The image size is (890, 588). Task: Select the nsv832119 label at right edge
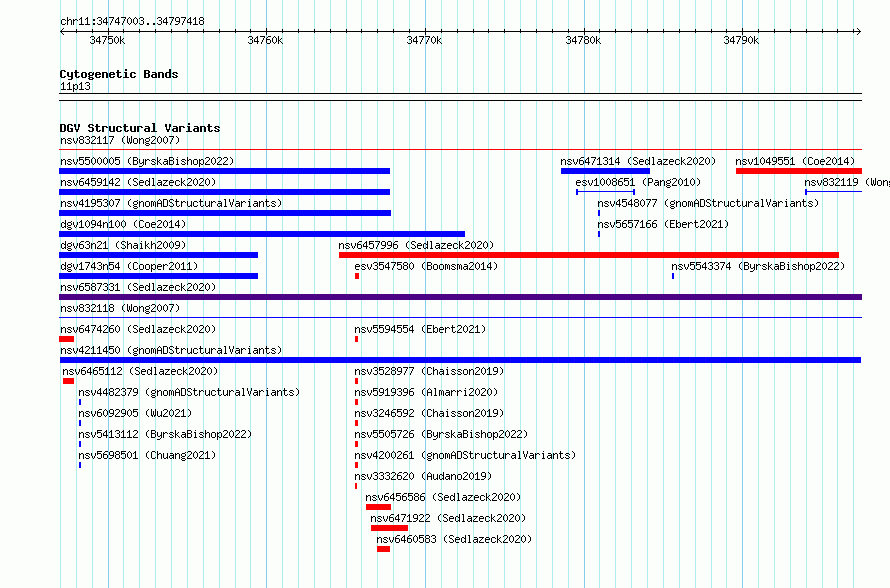(847, 182)
